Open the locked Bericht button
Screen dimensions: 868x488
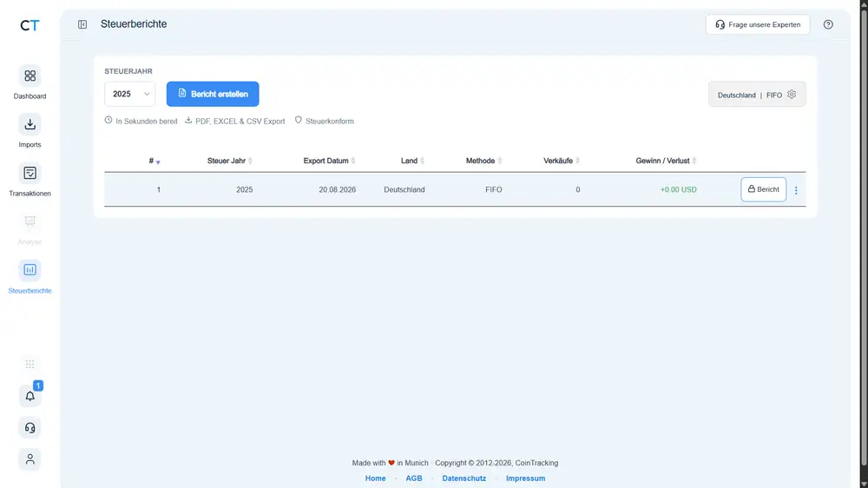(763, 189)
